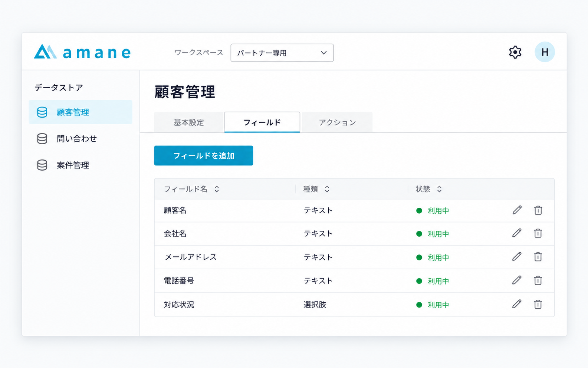Click the 顧客管理 page heading
The image size is (588, 368).
click(x=185, y=92)
